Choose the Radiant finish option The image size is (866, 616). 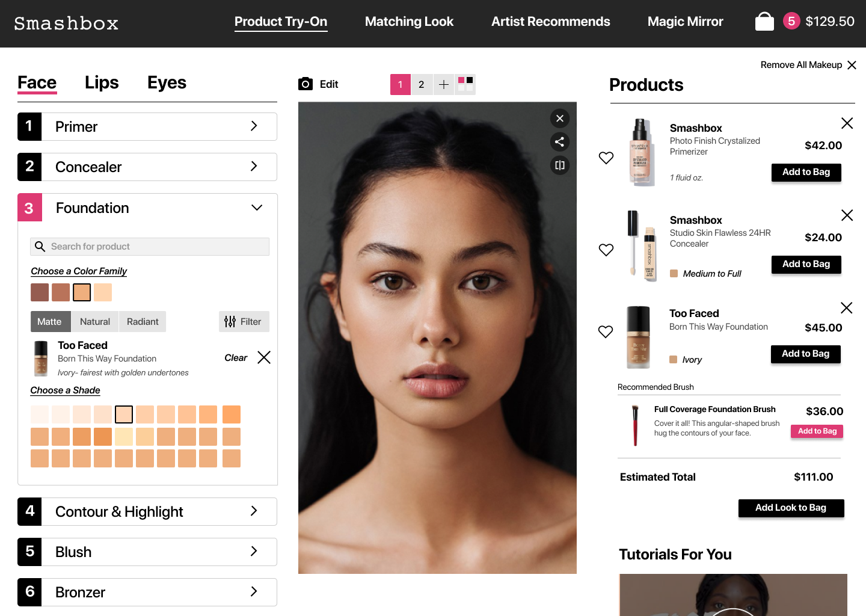pos(143,322)
